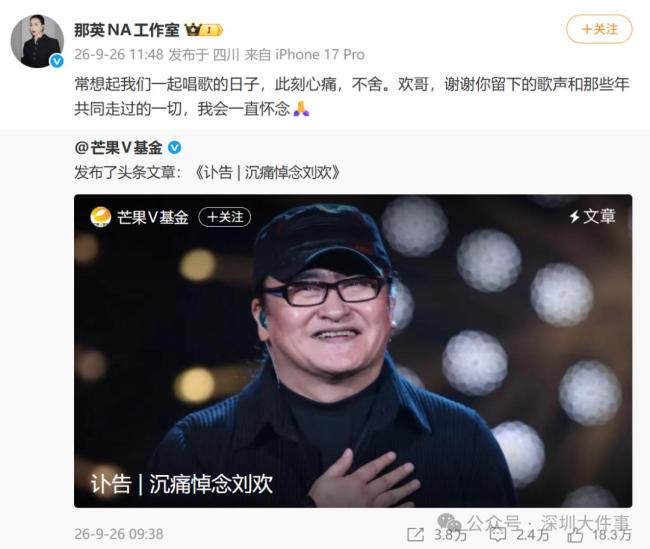Screen dimensions: 650x549
Task: Click the lightning 文章 article label
Action: [x=593, y=216]
